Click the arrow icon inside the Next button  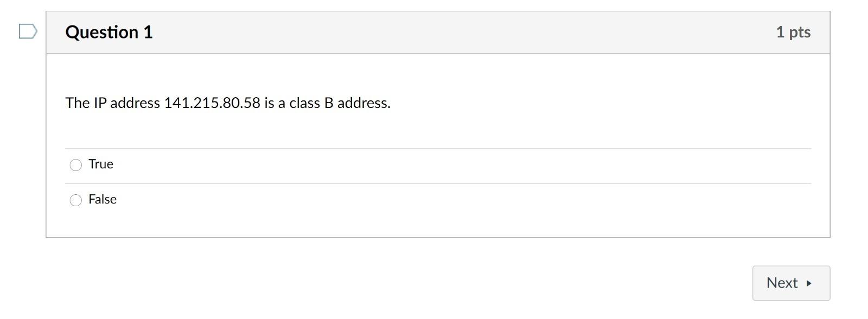click(x=808, y=283)
